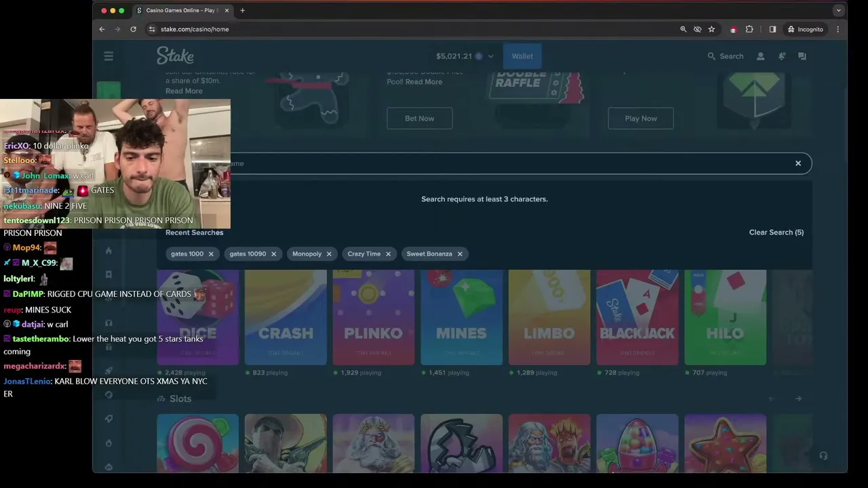Open the user profile icon
The width and height of the screenshot is (868, 488).
(761, 56)
